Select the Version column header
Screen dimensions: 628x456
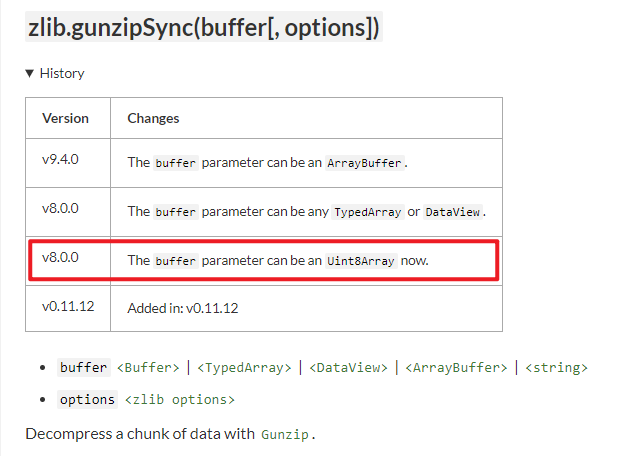66,118
